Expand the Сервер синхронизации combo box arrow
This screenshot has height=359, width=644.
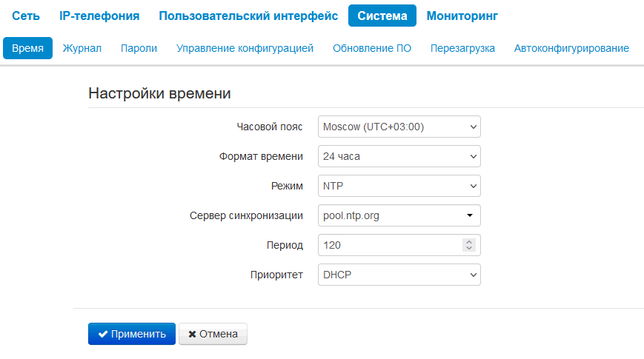point(469,215)
